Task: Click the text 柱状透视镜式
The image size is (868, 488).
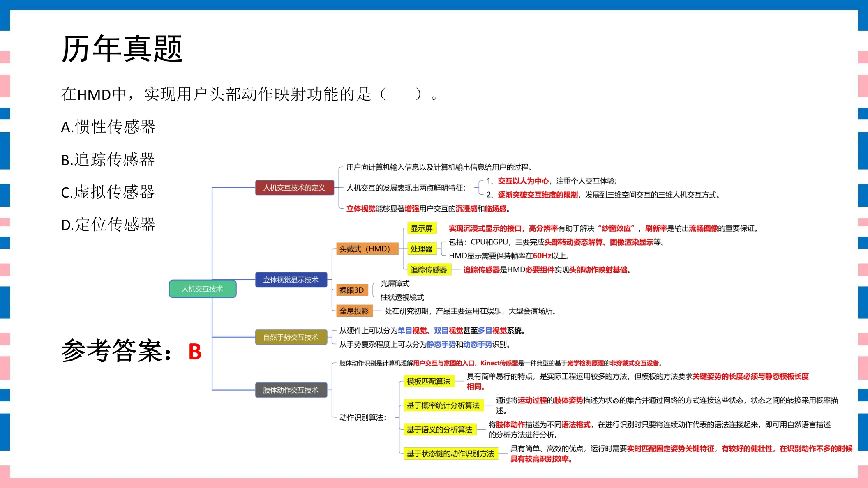Action: click(402, 297)
